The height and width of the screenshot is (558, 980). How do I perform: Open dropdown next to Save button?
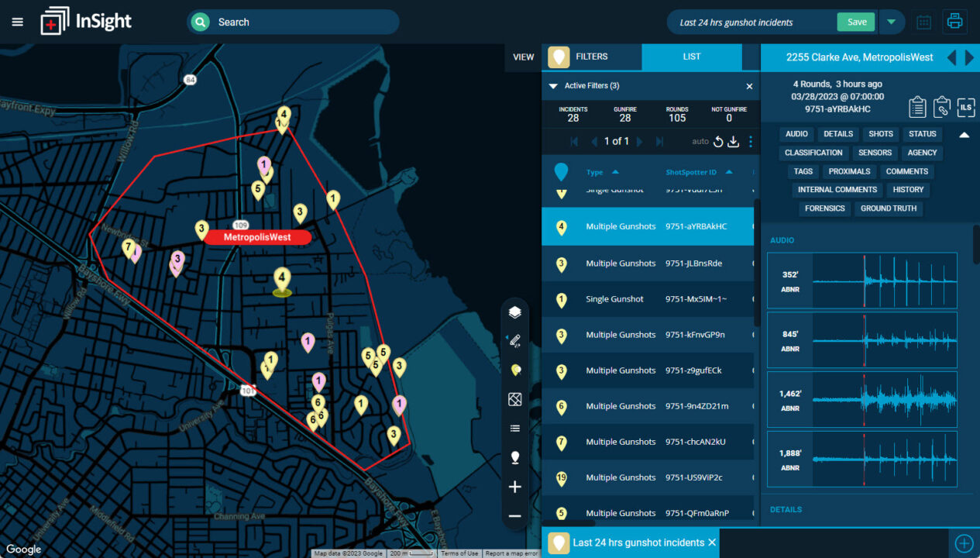[892, 22]
